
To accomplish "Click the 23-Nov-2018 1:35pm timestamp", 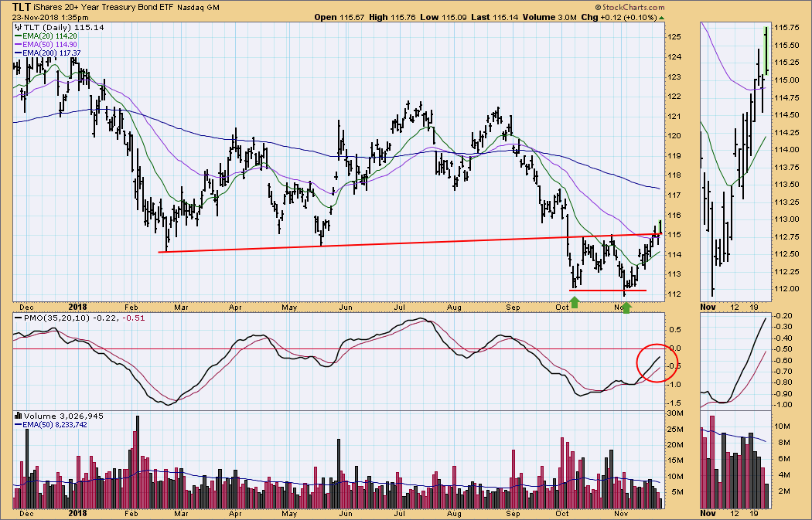I will (50, 18).
